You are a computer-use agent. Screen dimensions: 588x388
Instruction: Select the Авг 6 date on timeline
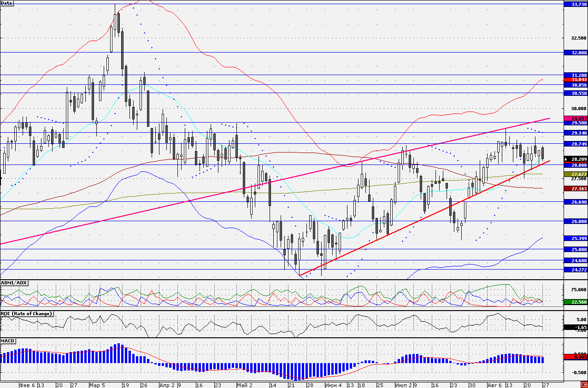click(494, 384)
